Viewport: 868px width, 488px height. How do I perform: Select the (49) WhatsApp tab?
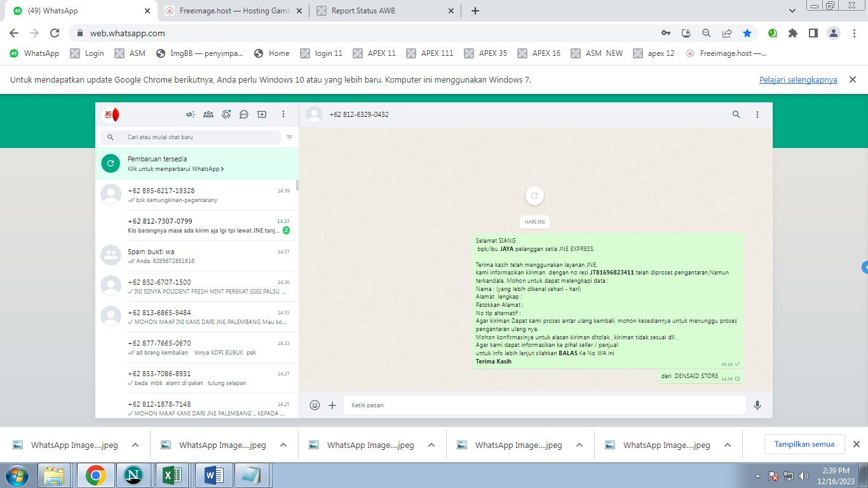[83, 11]
